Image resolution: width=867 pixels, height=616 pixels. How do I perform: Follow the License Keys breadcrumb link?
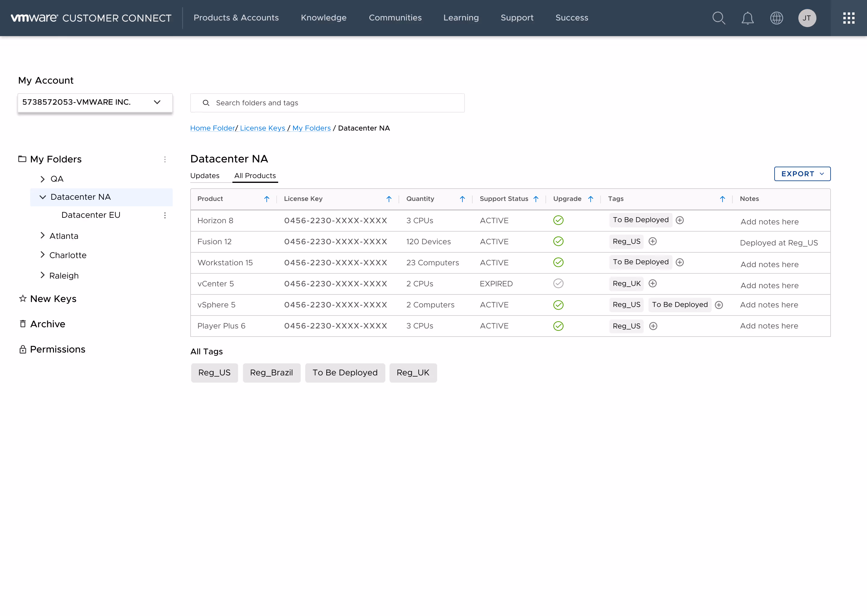(262, 128)
